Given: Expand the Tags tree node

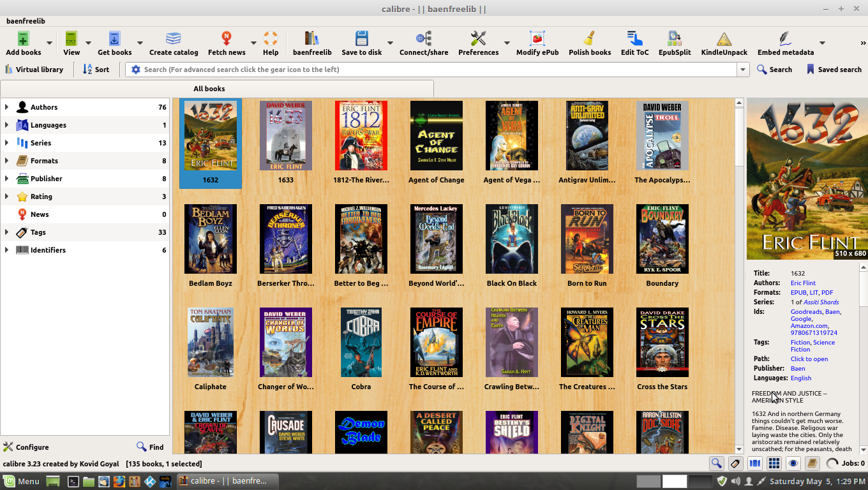Looking at the screenshot, I should (x=7, y=232).
